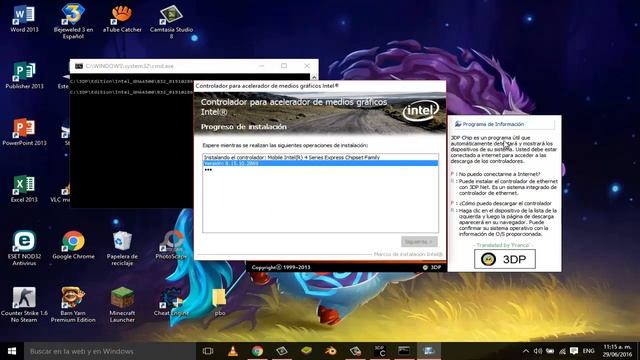This screenshot has width=640, height=360.
Task: Click the volume icon in the system tray
Action: coord(538,351)
